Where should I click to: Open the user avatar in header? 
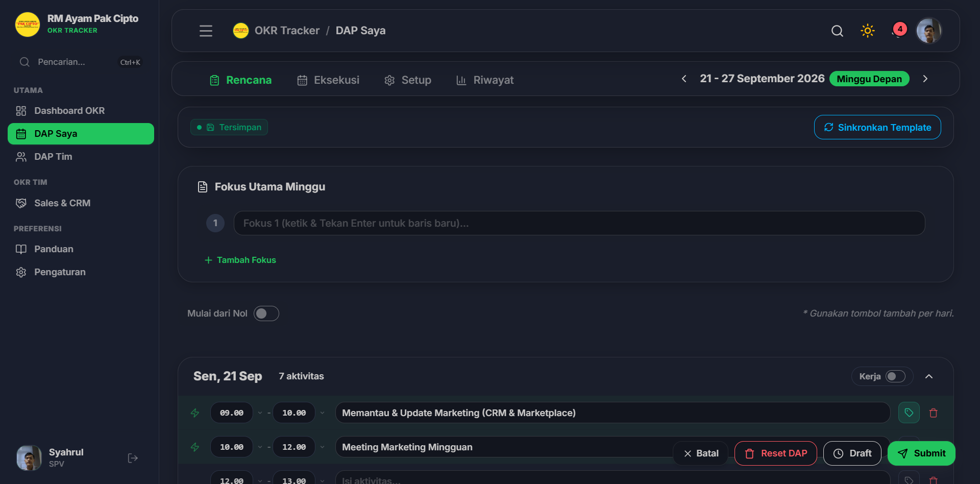point(929,31)
